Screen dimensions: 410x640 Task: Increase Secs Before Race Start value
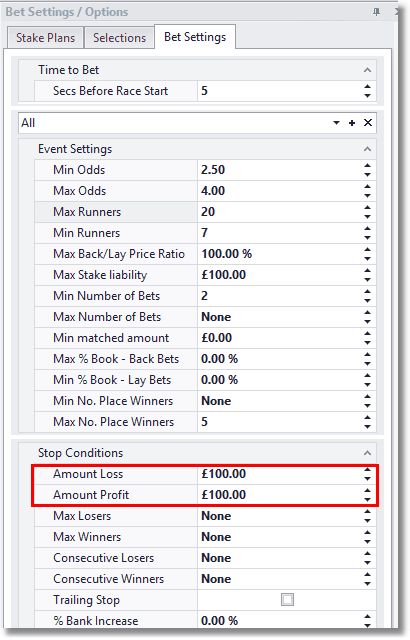[x=368, y=87]
